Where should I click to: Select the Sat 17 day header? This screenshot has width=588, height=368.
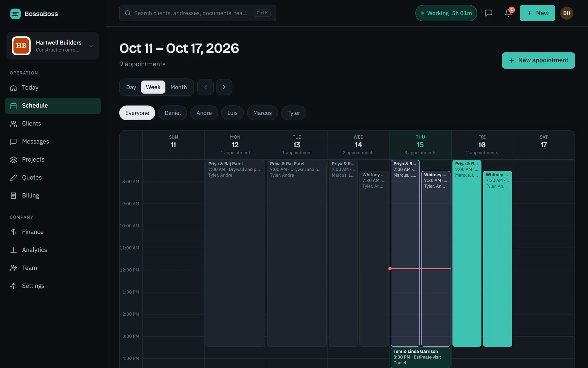[544, 145]
